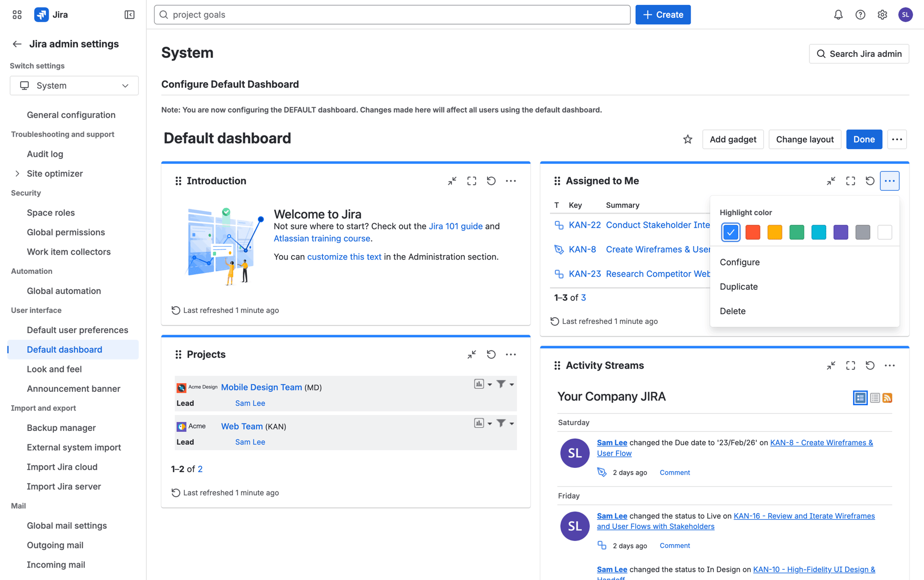Refresh the Projects gadget
The height and width of the screenshot is (580, 924).
491,355
